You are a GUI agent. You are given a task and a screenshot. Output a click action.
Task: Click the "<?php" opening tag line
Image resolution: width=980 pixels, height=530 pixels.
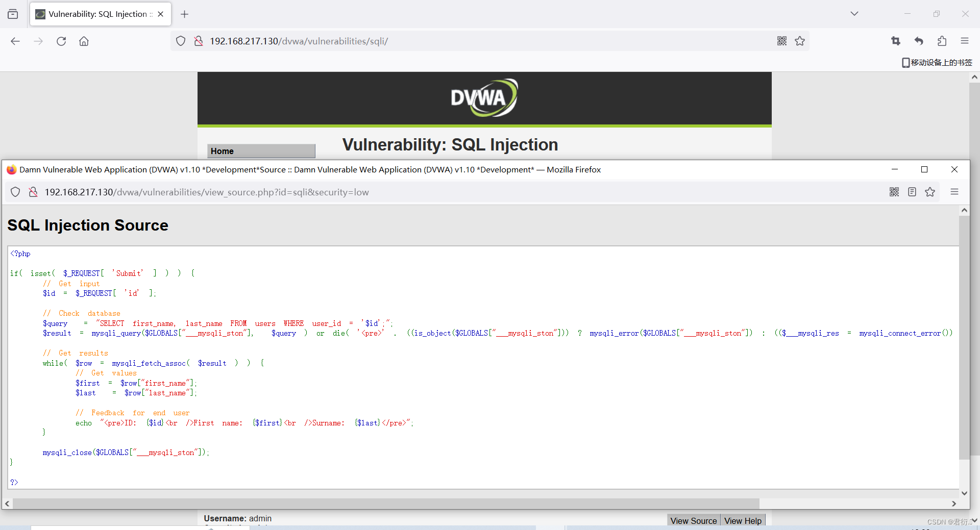[x=20, y=254]
